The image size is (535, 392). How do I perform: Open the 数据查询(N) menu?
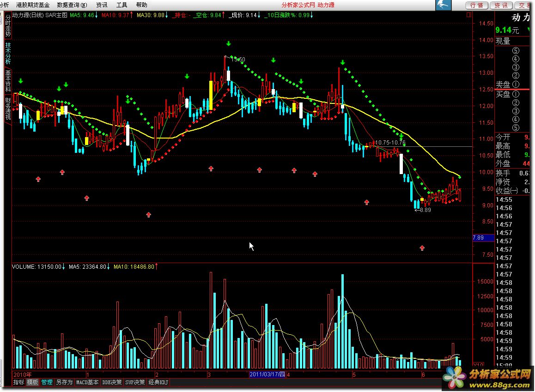[72, 5]
